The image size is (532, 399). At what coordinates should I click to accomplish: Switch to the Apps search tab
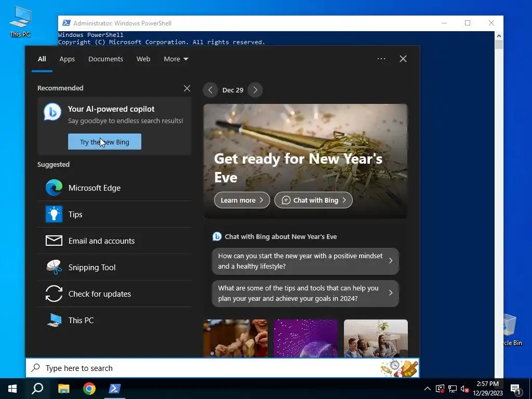pos(67,59)
